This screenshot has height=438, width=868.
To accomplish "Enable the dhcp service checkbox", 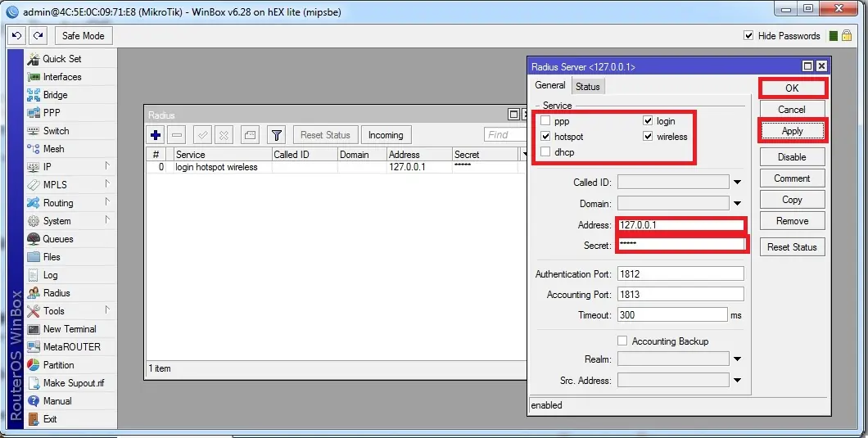I will (x=545, y=151).
